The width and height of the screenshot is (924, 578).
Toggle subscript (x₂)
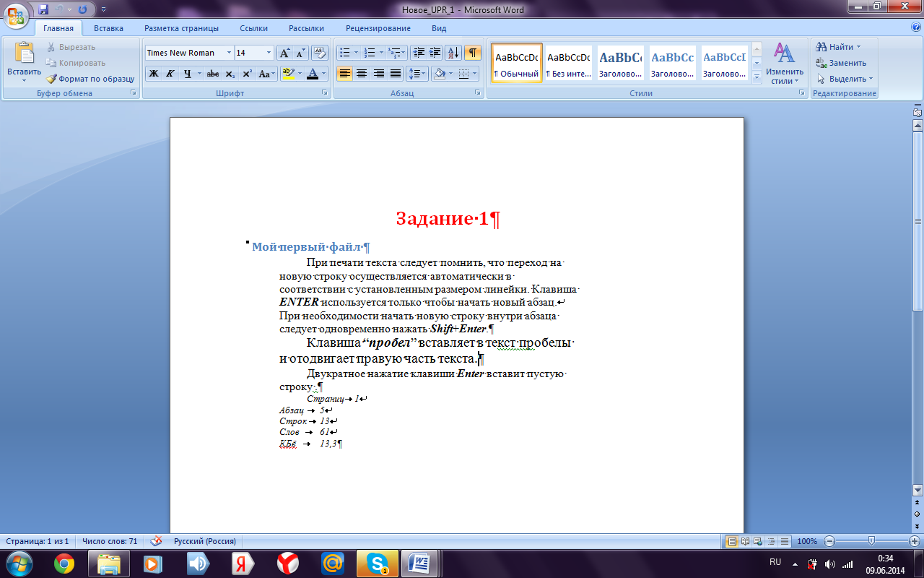point(230,74)
